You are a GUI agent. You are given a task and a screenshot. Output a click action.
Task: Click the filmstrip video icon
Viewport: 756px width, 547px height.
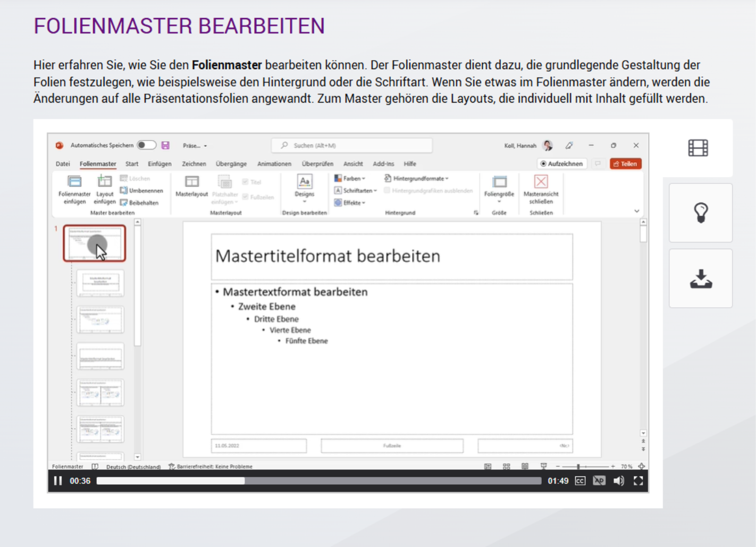pos(698,148)
